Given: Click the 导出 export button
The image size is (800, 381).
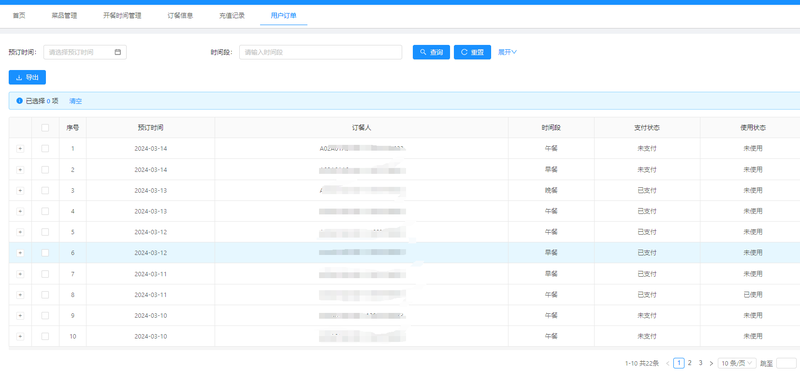Looking at the screenshot, I should (28, 78).
